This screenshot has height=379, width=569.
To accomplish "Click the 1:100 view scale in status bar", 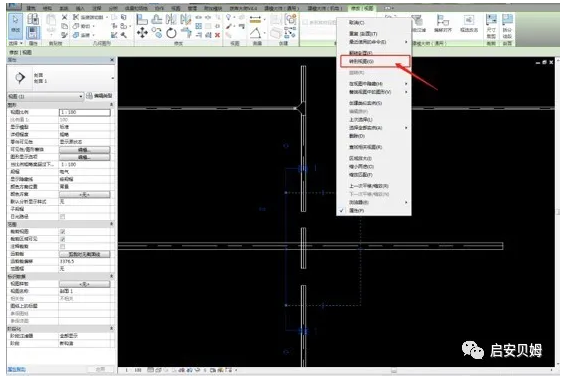I will click(133, 370).
